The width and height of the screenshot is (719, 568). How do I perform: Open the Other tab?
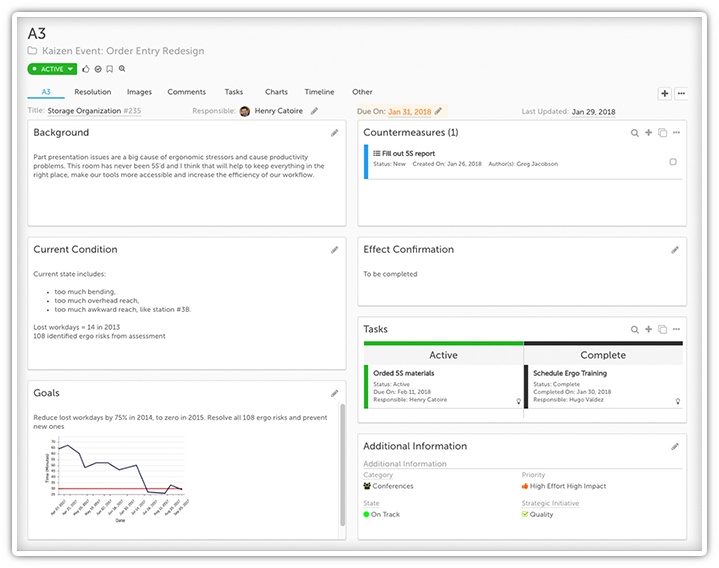[362, 92]
